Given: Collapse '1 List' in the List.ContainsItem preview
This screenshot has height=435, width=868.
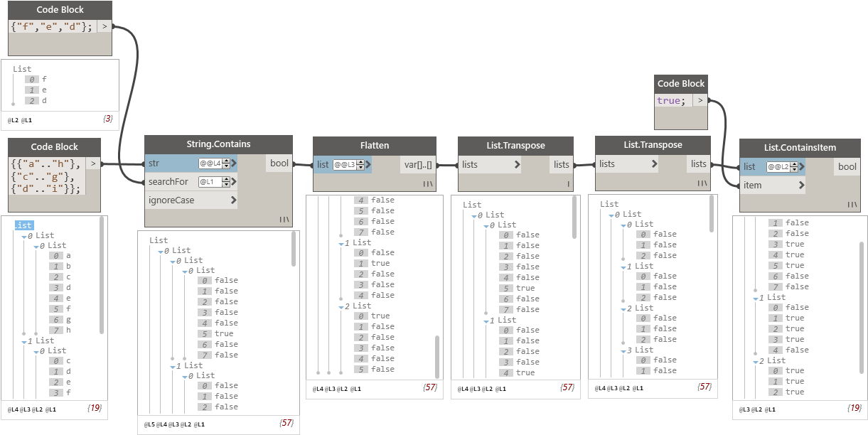Looking at the screenshot, I should 754,298.
